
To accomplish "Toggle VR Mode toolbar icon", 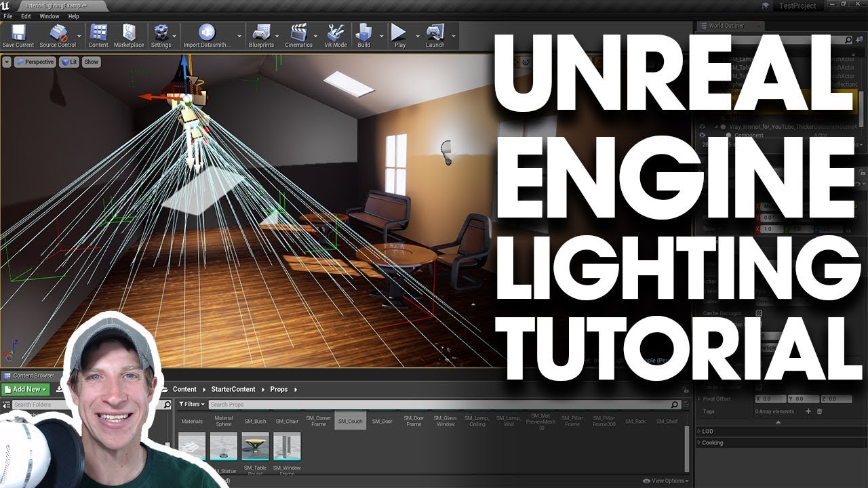I will [x=336, y=36].
